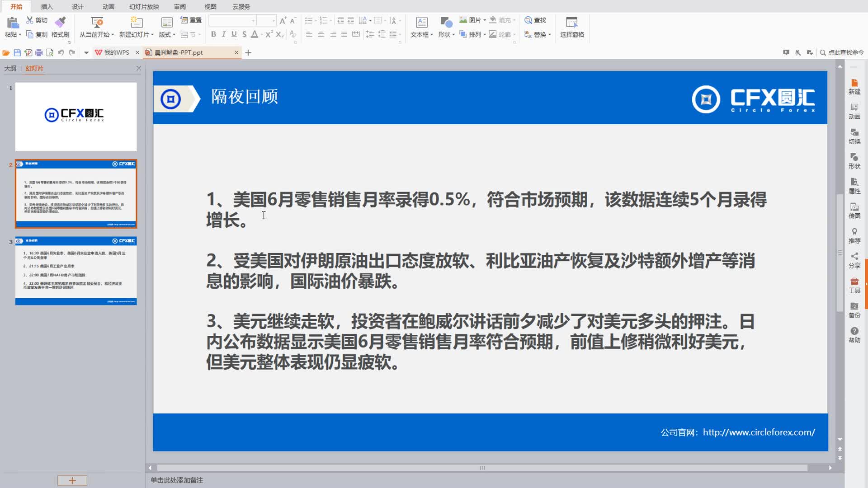Add a new document tab (+)
868x488 pixels.
[248, 53]
